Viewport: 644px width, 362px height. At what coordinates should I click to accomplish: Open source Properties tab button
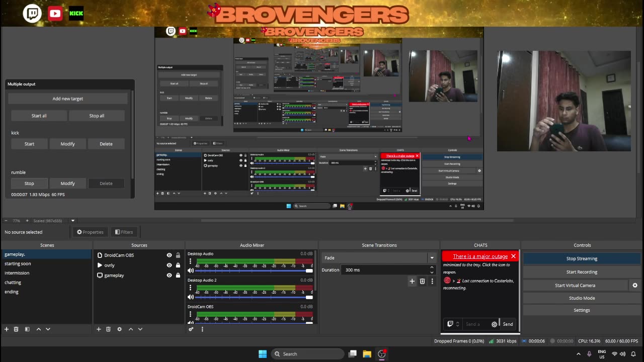(90, 232)
